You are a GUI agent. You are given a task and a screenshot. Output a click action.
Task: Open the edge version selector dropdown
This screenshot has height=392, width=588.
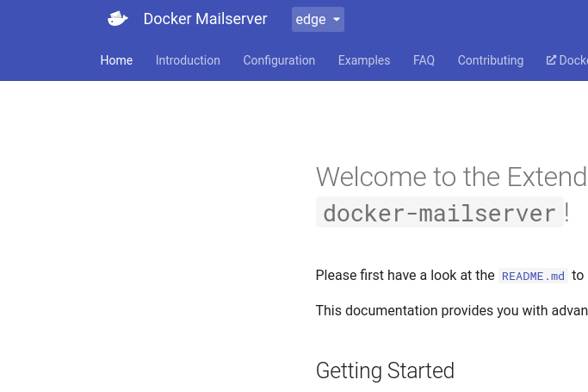pos(318,20)
